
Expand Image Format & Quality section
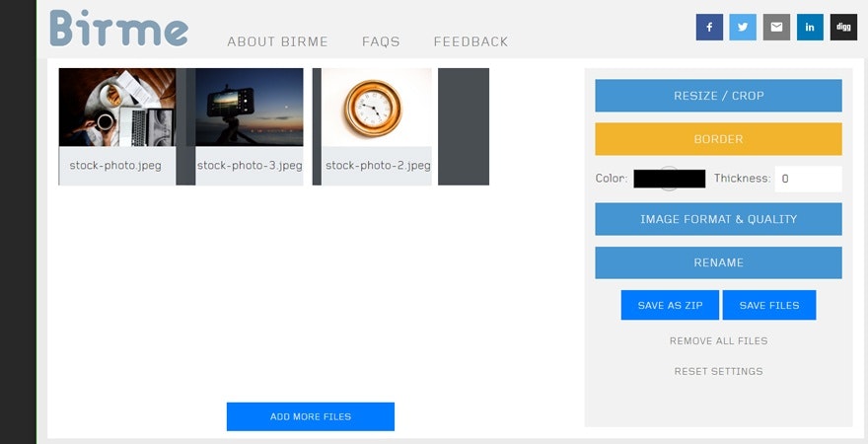click(x=718, y=219)
